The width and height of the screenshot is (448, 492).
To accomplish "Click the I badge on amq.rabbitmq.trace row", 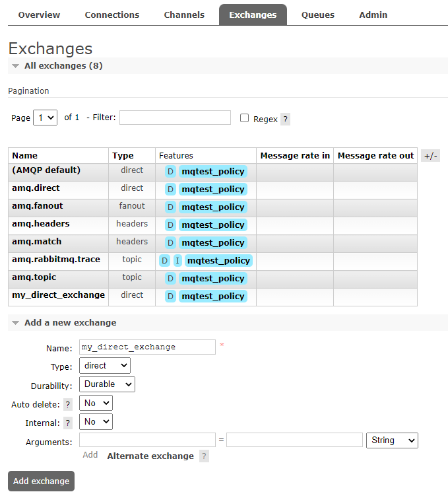I will 177,261.
